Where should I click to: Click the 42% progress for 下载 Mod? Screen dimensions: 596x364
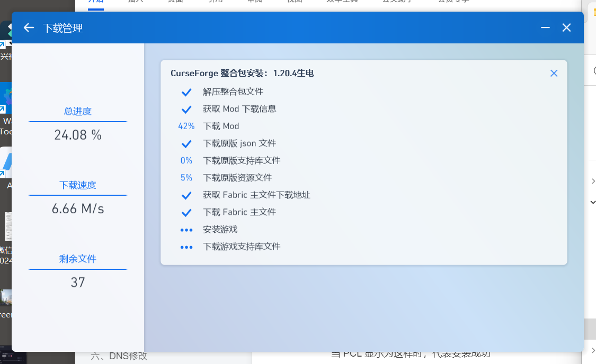pyautogui.click(x=186, y=126)
